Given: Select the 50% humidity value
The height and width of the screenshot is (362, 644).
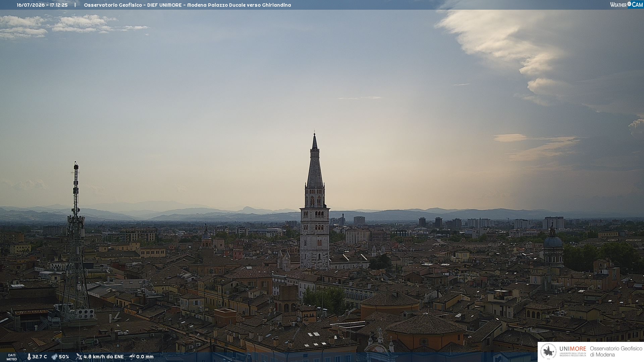Looking at the screenshot, I should click(64, 357).
